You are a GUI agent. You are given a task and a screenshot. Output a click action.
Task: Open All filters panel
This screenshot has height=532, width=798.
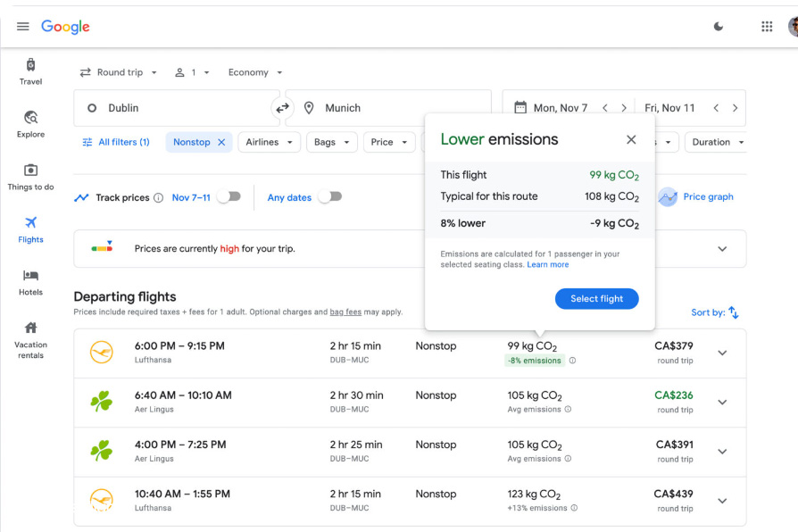coord(116,142)
